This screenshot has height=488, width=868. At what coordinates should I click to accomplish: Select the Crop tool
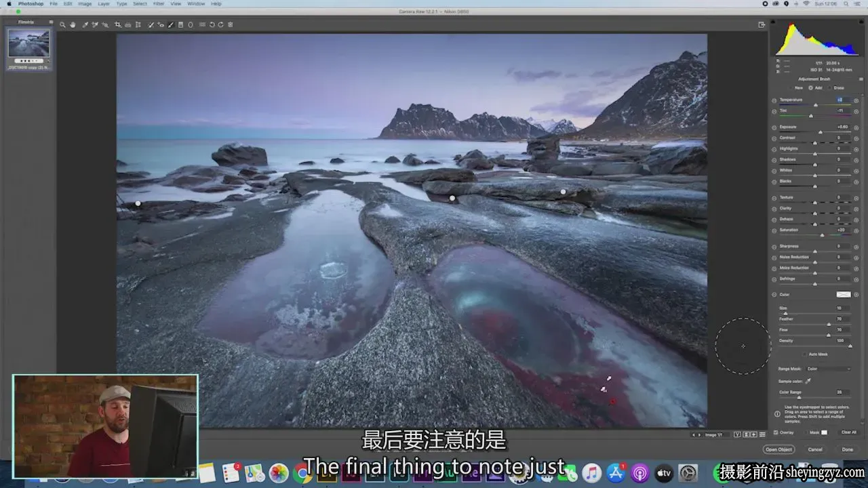117,25
